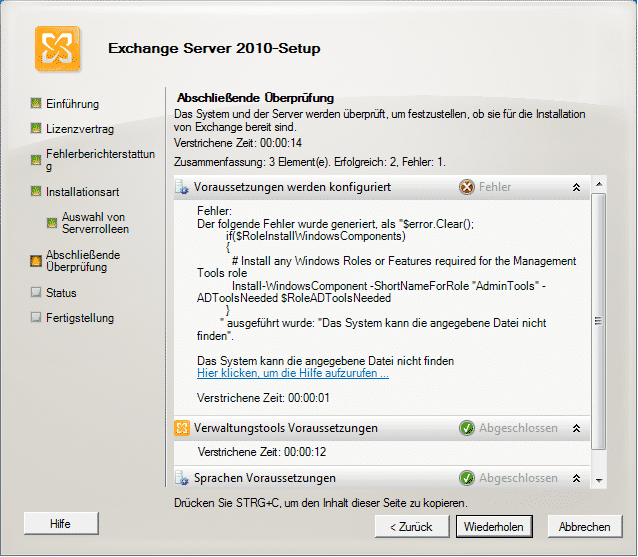Collapse the Voraussetzungen werden konfiguriert section
This screenshot has width=638, height=557.
(x=576, y=187)
